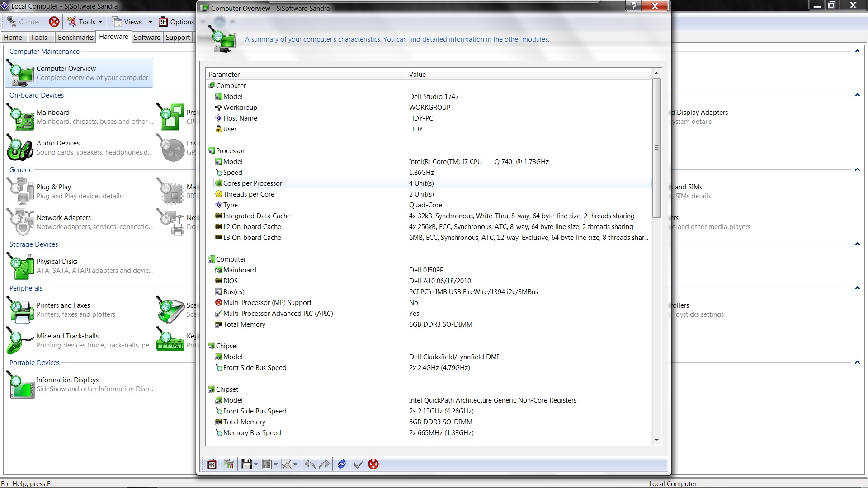The height and width of the screenshot is (488, 868).
Task: Click the back arrow in bottom toolbar
Action: pos(310,464)
